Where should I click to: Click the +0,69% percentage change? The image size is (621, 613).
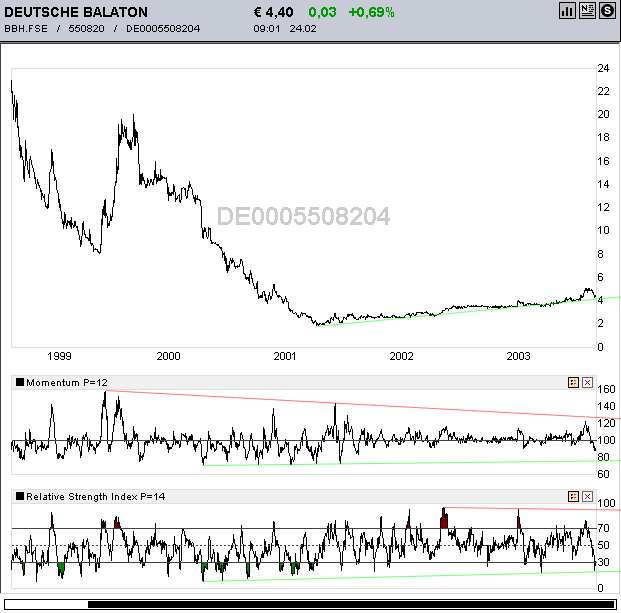[x=371, y=12]
